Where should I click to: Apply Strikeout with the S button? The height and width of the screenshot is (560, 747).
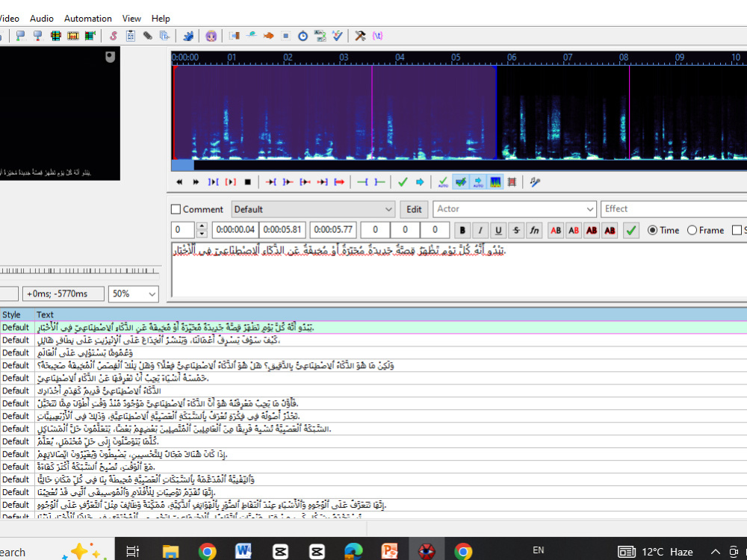click(516, 231)
